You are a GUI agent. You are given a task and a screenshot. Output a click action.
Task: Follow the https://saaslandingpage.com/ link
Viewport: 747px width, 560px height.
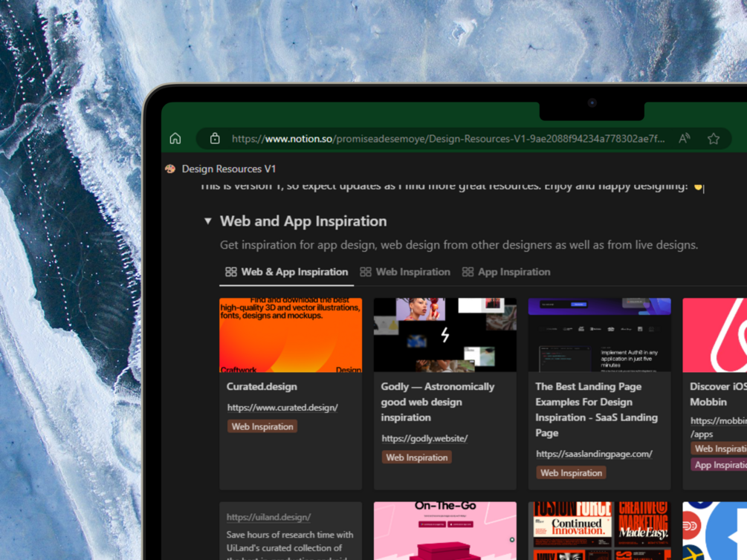pyautogui.click(x=594, y=454)
